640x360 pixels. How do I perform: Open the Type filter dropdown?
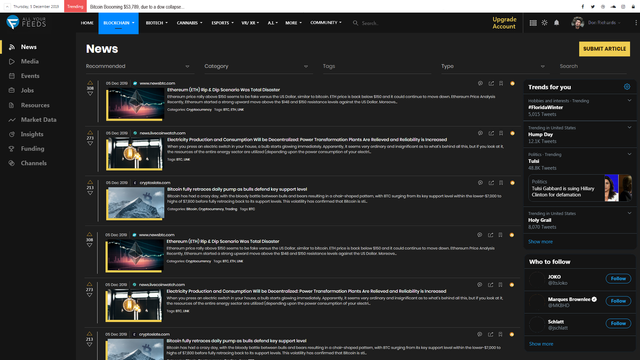tap(493, 66)
